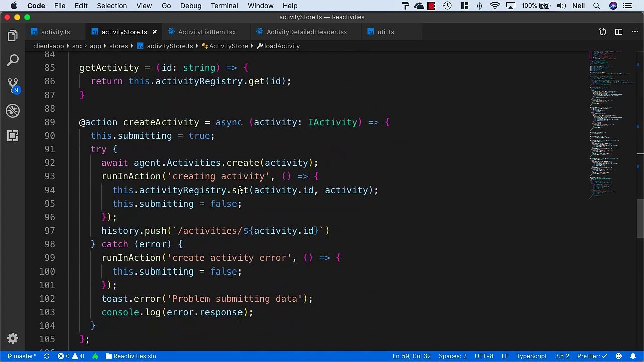
Task: Open the errors and warnings problems panel
Action: pos(70,356)
